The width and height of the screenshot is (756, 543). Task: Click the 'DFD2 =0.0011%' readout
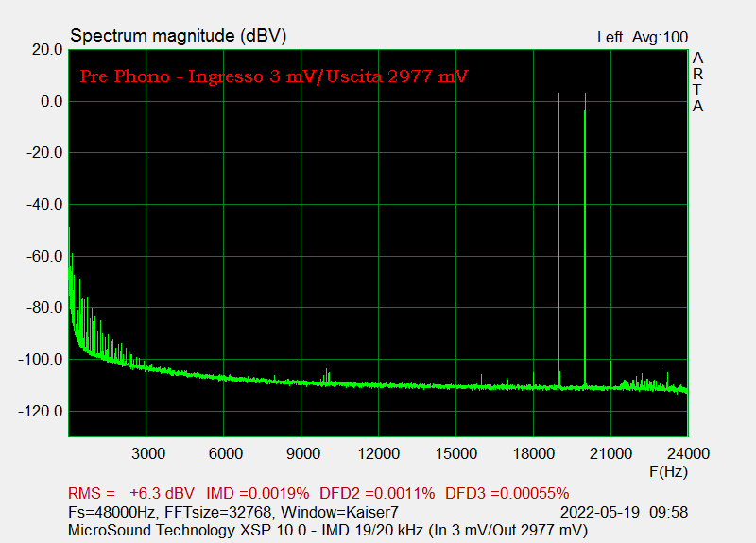[x=377, y=494]
